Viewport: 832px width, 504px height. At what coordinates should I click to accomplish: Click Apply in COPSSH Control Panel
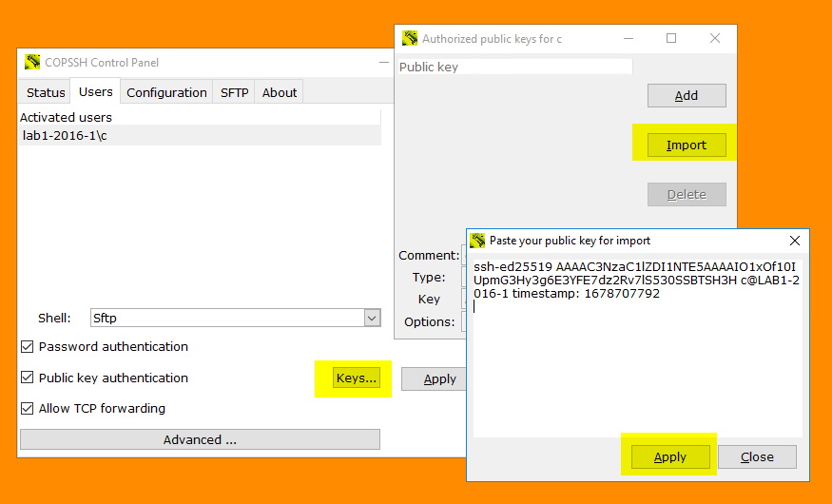click(434, 378)
